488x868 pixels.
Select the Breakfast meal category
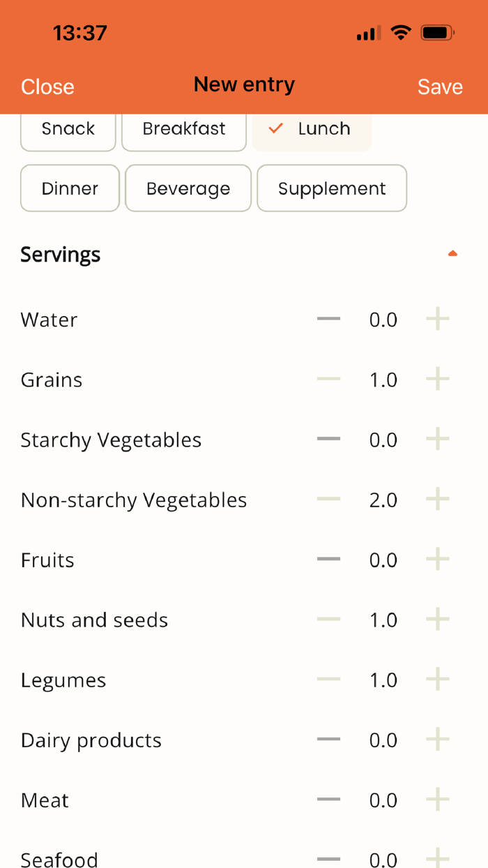pos(183,128)
